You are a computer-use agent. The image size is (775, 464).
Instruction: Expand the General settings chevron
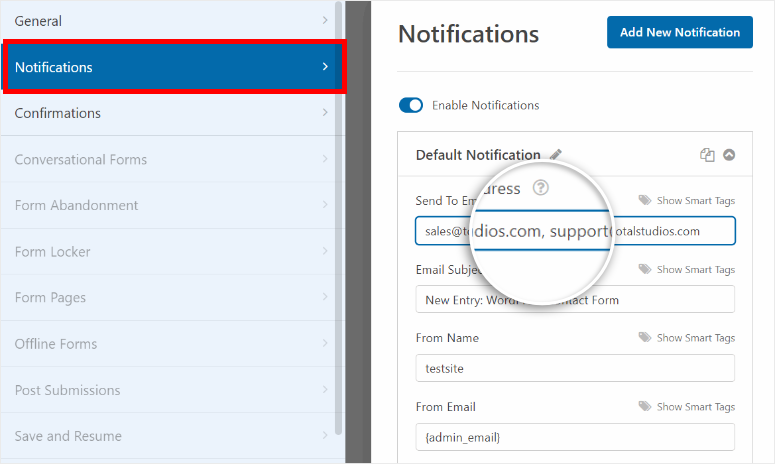click(x=324, y=21)
